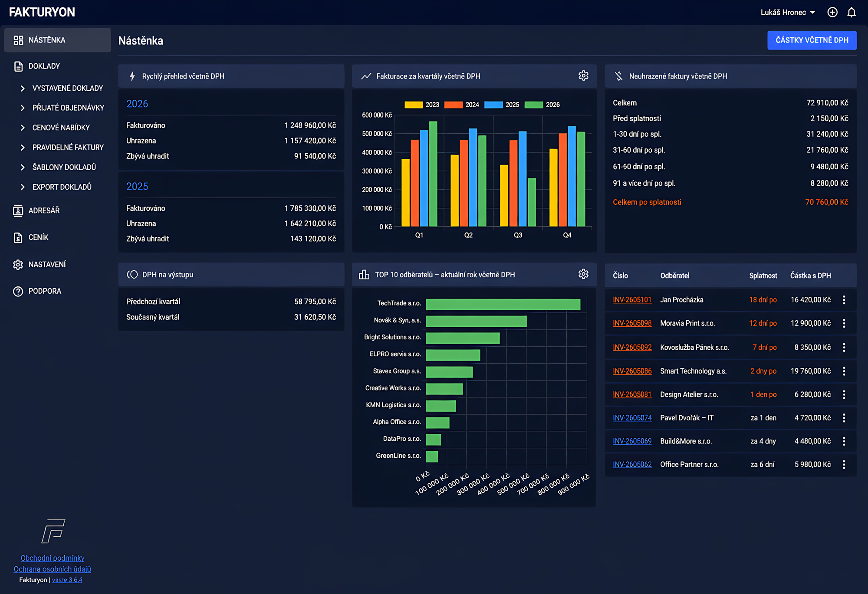Open the notifications bell icon
Screen dimensions: 868x594
pyautogui.click(x=852, y=12)
